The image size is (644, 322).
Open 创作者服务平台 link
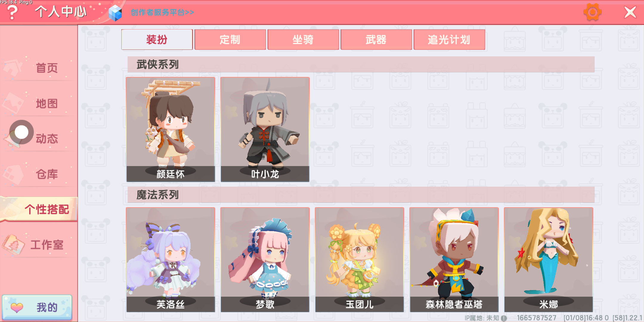pos(162,13)
